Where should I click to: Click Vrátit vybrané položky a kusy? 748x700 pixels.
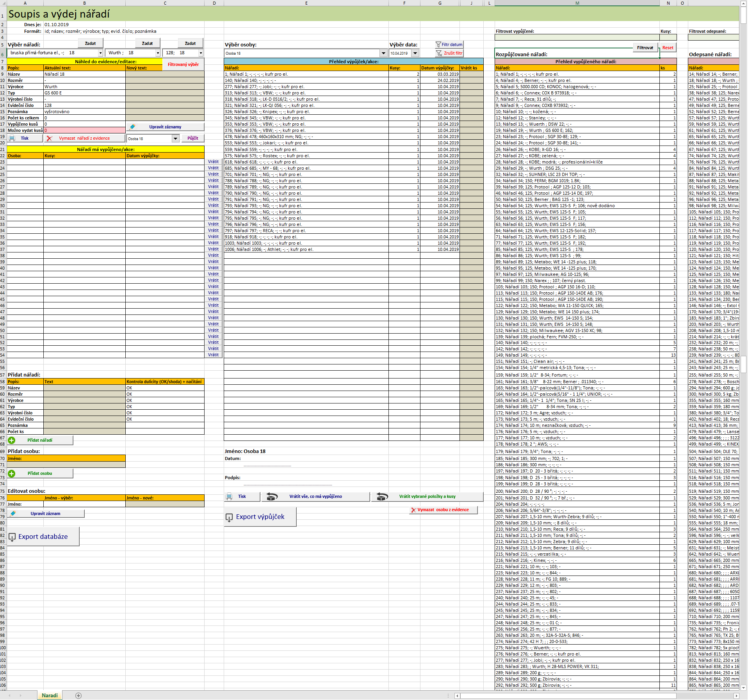pos(427,496)
